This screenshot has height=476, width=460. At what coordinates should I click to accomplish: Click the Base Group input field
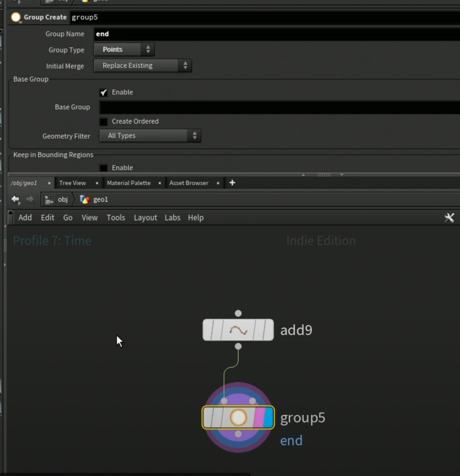coord(279,107)
